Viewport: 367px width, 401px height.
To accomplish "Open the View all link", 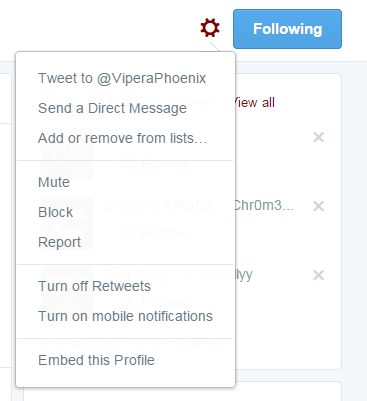I will (255, 103).
